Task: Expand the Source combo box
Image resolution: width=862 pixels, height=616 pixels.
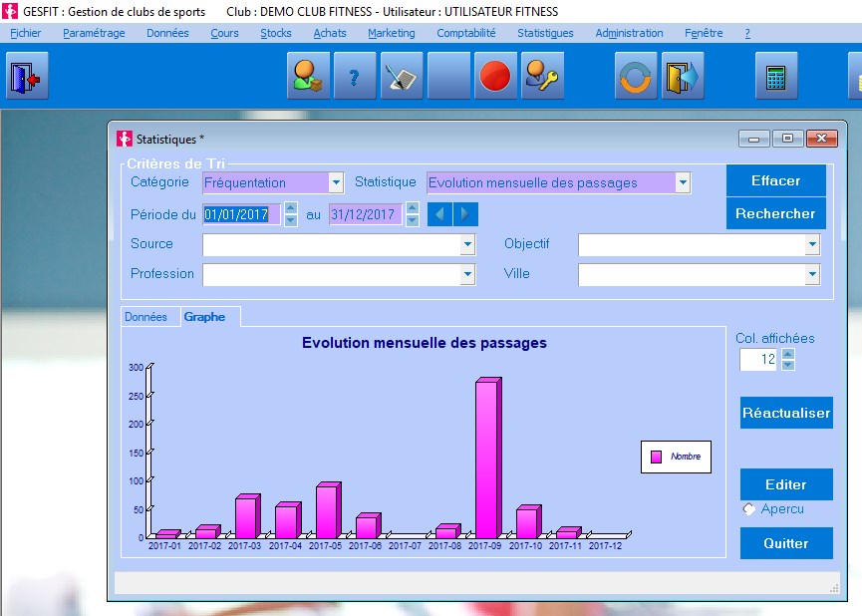Action: pyautogui.click(x=467, y=244)
